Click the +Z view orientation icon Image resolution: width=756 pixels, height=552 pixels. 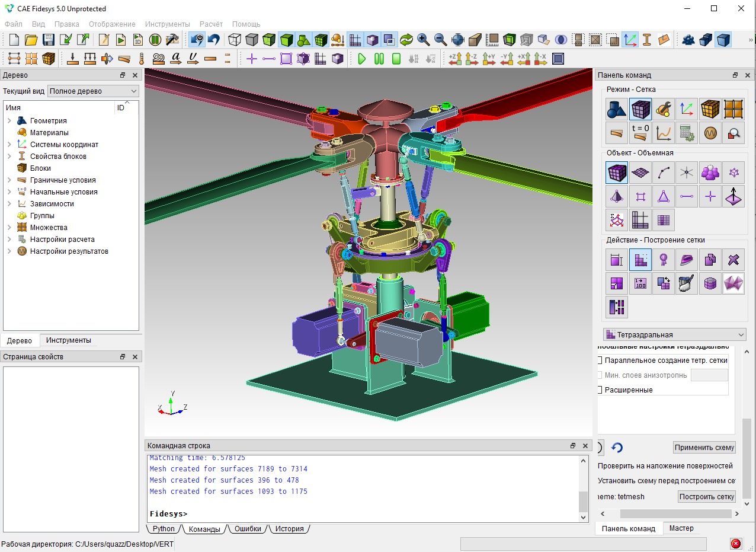455,59
